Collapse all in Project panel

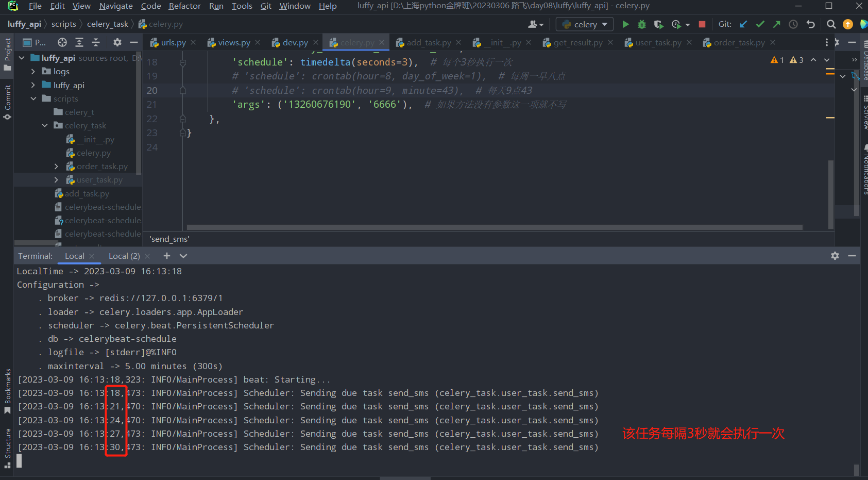point(96,42)
